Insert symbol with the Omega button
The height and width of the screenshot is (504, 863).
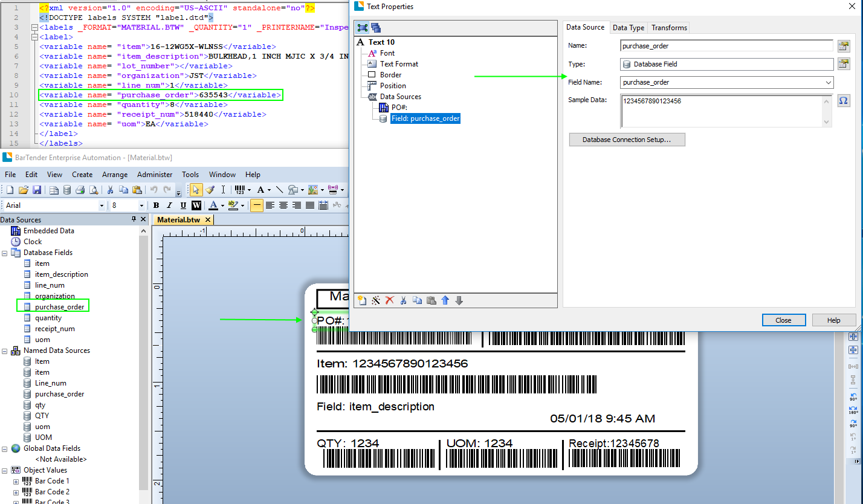coord(844,101)
